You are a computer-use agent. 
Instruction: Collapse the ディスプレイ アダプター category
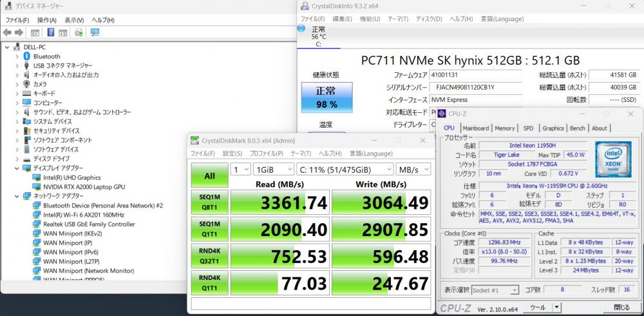coord(17,168)
